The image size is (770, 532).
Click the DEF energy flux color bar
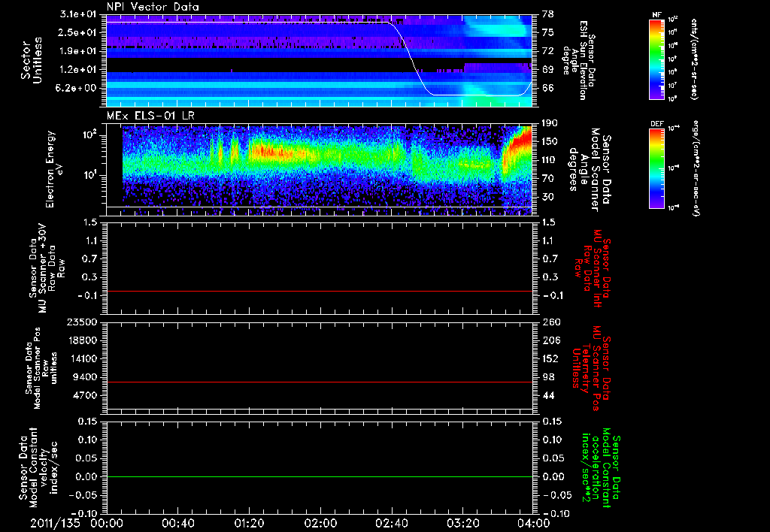657,168
